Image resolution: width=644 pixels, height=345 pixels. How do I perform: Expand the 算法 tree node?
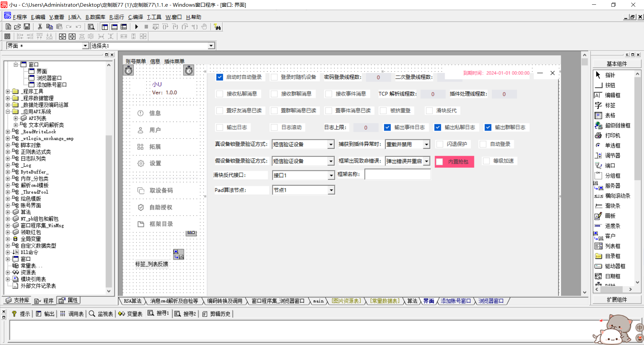[x=8, y=212]
